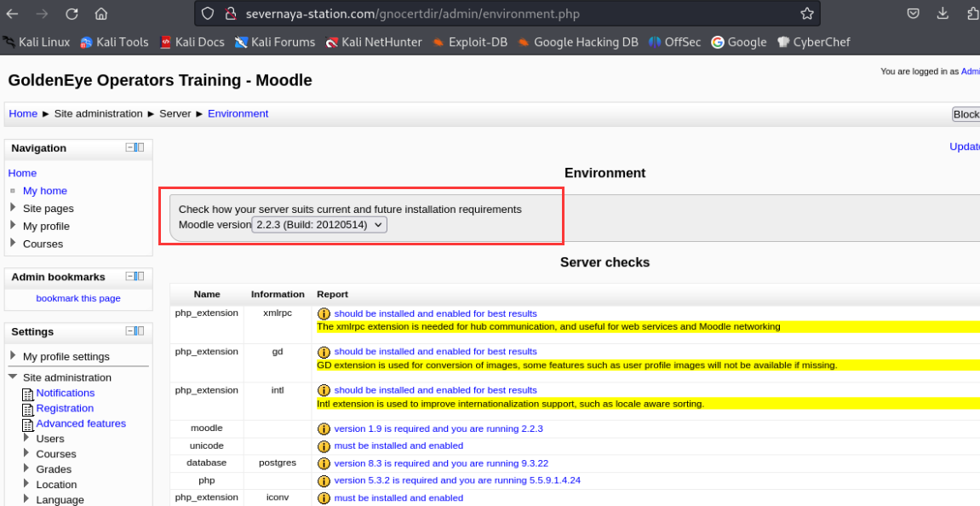This screenshot has width=980, height=506.
Task: Go to browser home icon
Action: 101,14
